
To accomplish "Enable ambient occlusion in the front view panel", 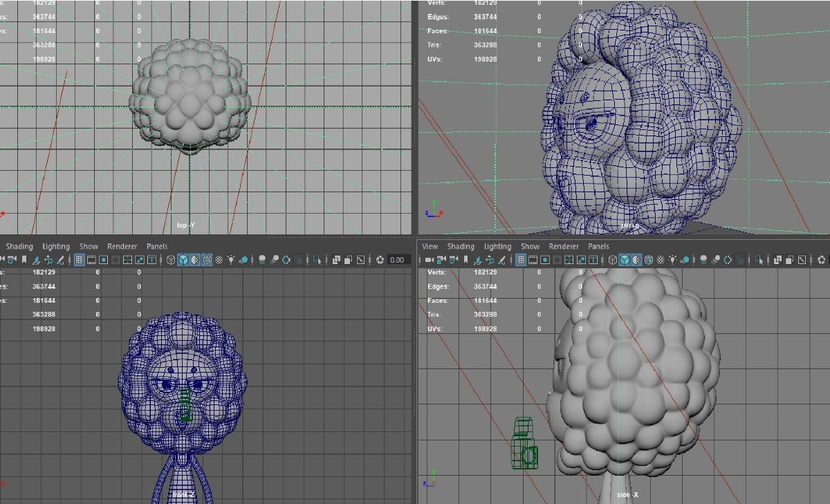I will point(262,260).
